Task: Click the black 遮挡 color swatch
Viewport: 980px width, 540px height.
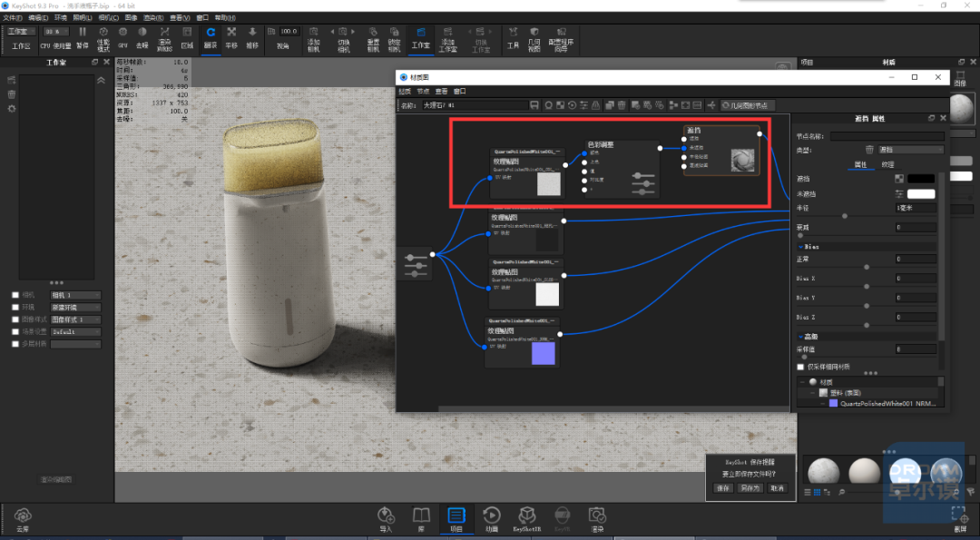Action: point(921,179)
